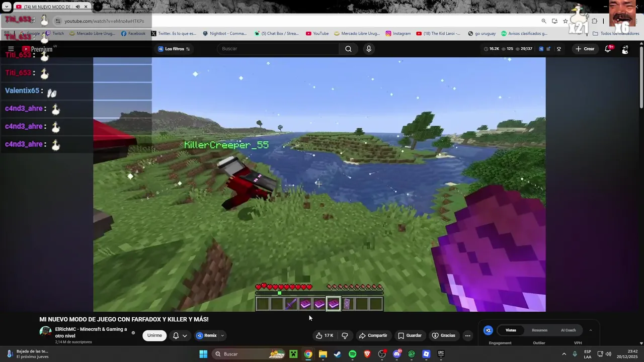
Task: Switch to the Resumen tab
Action: [539, 330]
